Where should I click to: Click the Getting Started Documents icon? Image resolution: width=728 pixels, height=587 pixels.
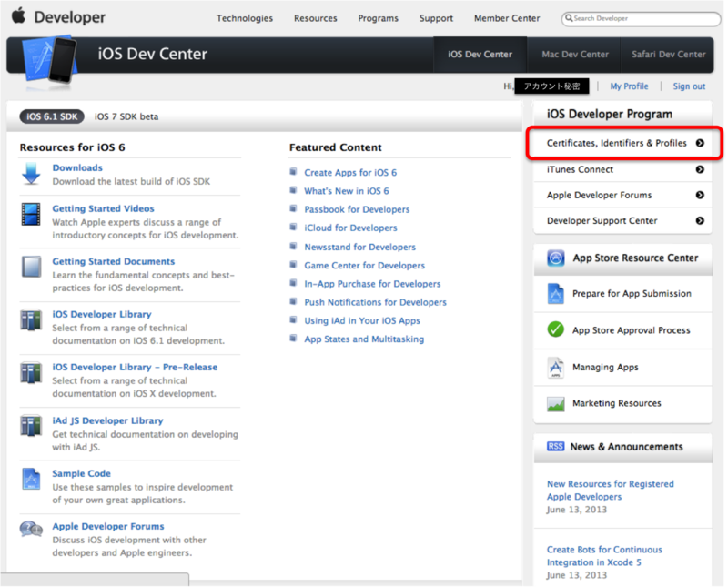coord(31,267)
